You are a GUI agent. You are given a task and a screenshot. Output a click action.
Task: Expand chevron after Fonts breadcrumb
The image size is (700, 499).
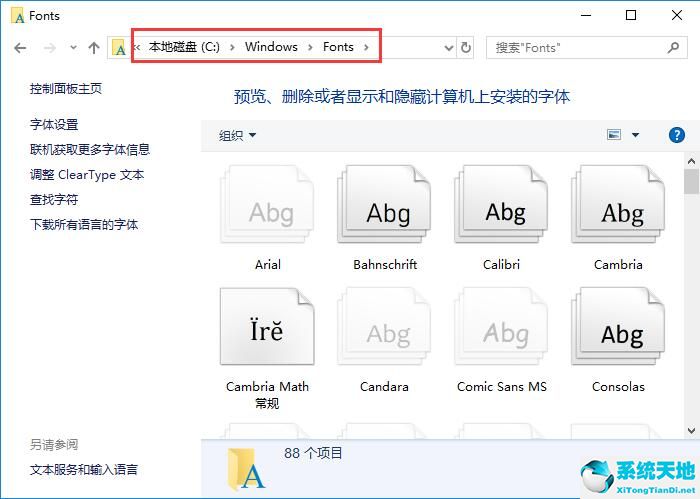tap(366, 47)
